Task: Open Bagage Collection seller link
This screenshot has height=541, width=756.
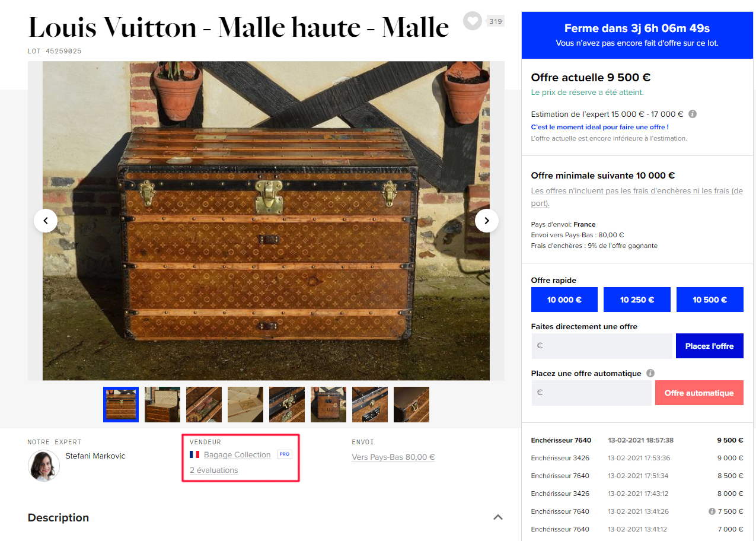Action: pyautogui.click(x=237, y=454)
